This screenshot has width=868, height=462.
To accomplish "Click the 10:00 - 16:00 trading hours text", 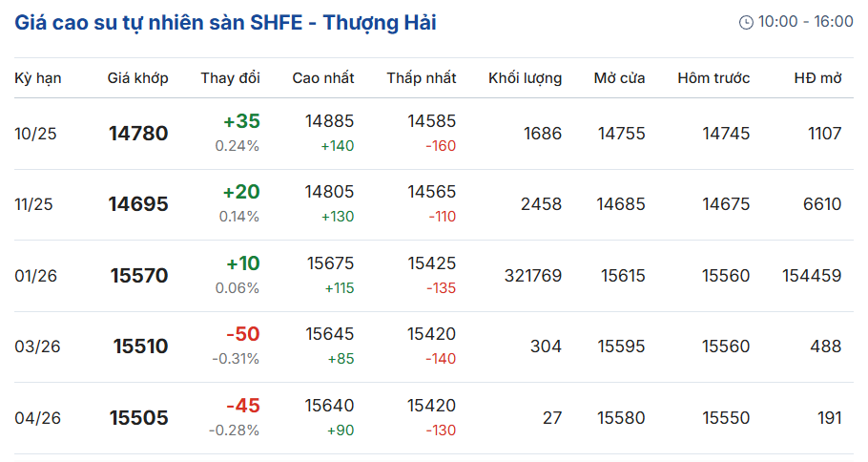I will point(805,22).
